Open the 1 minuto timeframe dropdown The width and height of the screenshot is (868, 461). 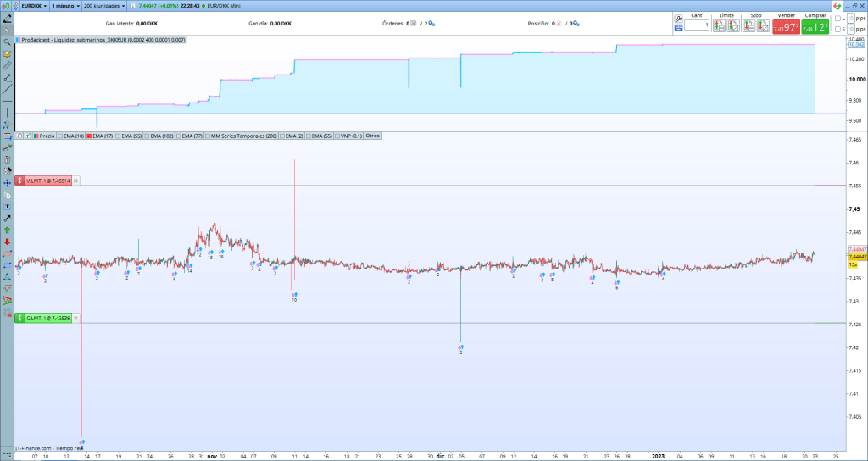[66, 5]
